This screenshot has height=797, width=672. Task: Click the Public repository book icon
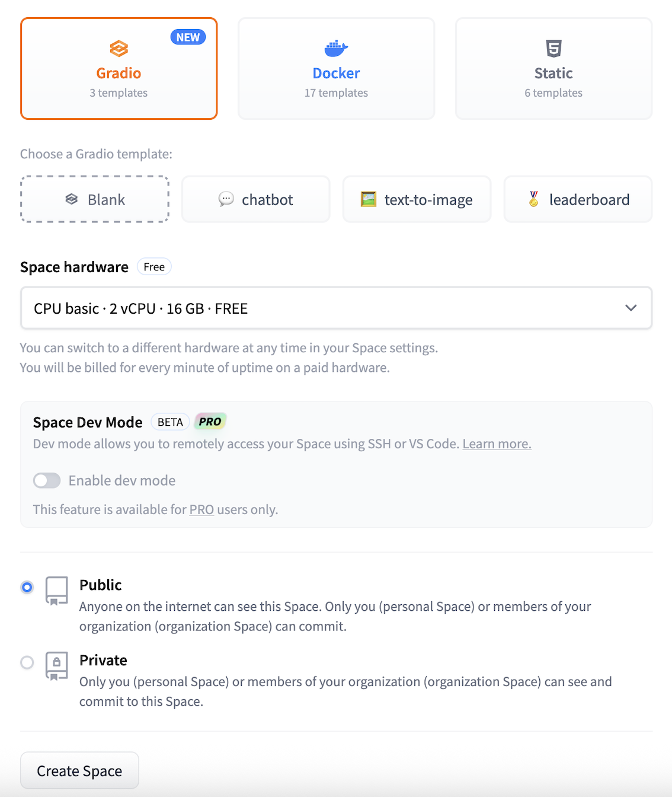[57, 591]
